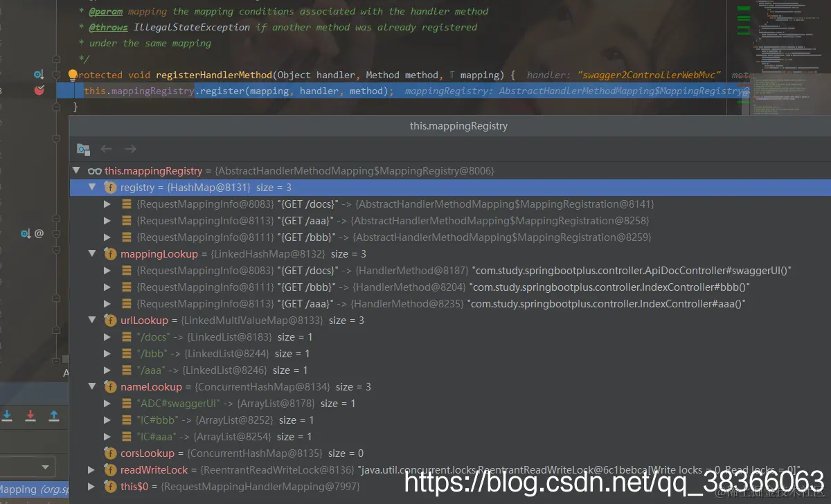
Task: Expand the "IC#aaa" ArrayList@8254 entry
Action: click(107, 437)
